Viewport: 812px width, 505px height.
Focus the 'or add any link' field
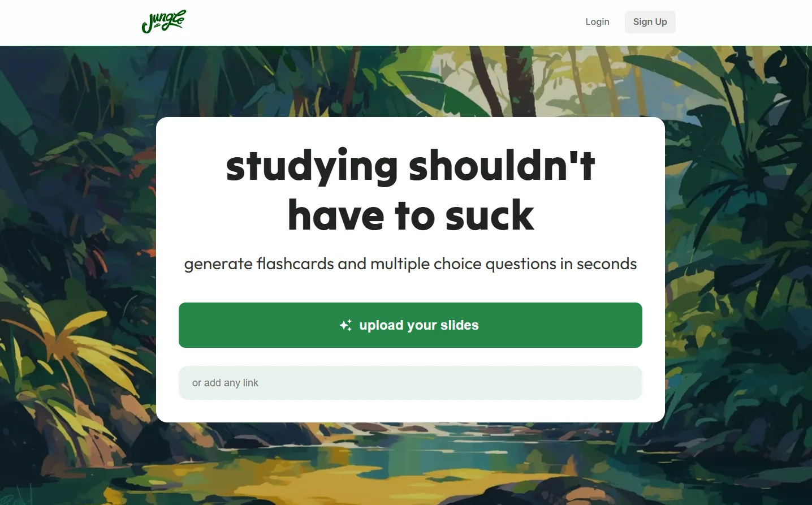(x=411, y=383)
